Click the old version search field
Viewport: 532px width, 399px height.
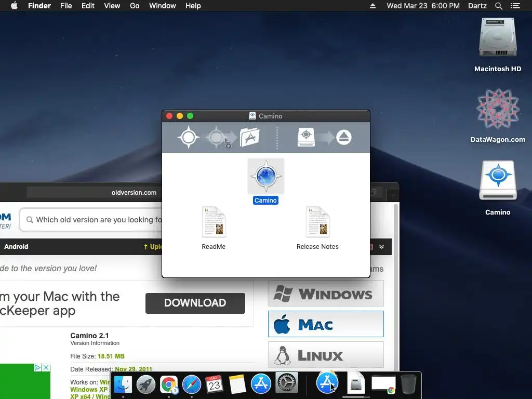click(x=91, y=220)
